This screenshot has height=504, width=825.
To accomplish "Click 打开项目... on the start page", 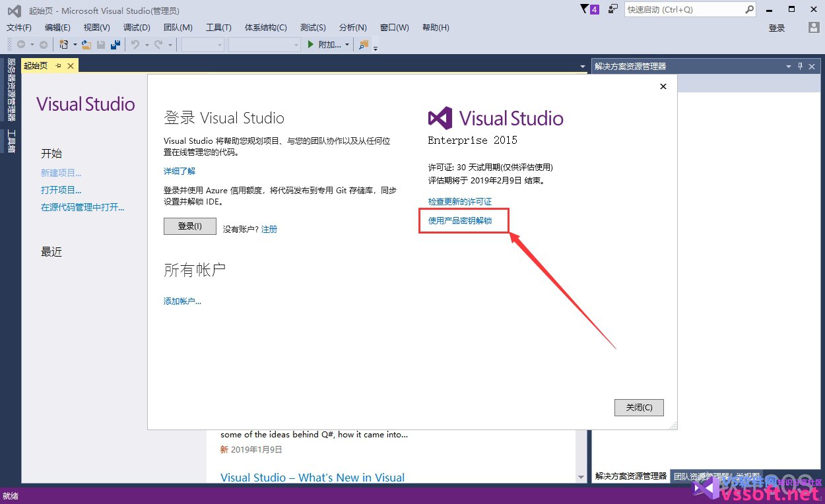I will 61,190.
